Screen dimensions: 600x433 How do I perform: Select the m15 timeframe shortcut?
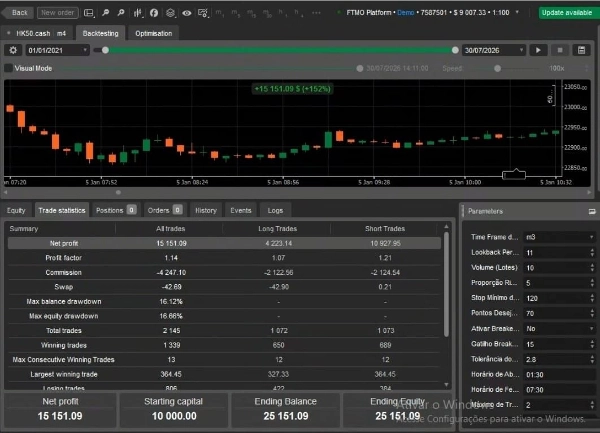tap(251, 13)
